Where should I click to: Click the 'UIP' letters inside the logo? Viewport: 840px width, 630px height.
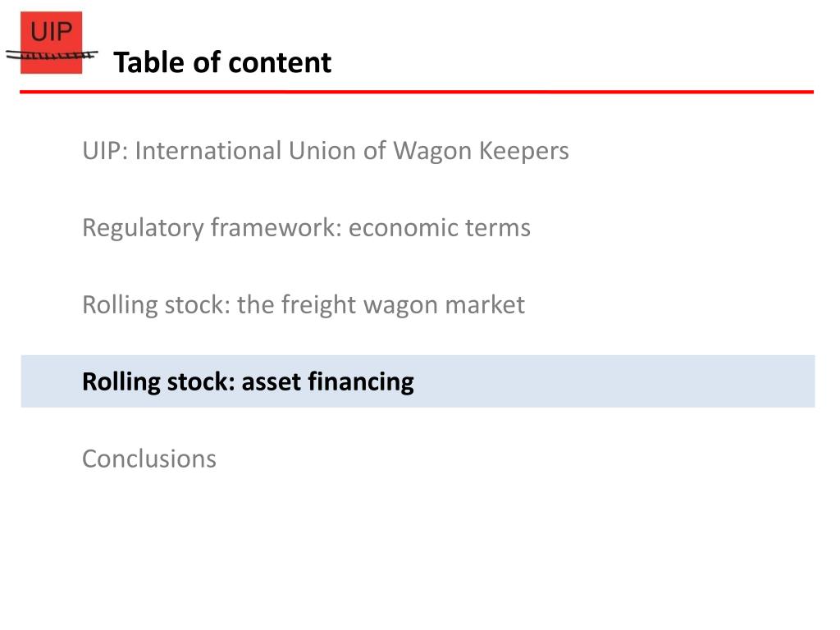(x=51, y=32)
